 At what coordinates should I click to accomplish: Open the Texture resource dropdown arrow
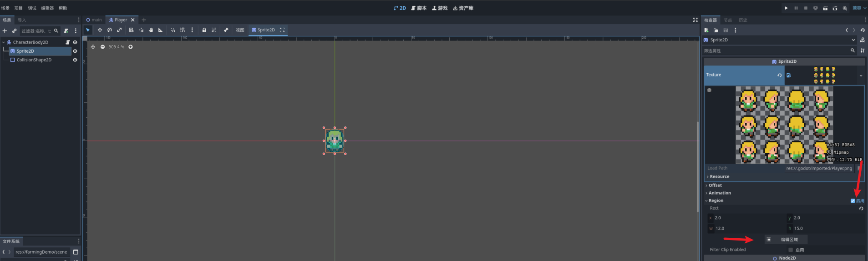(861, 75)
